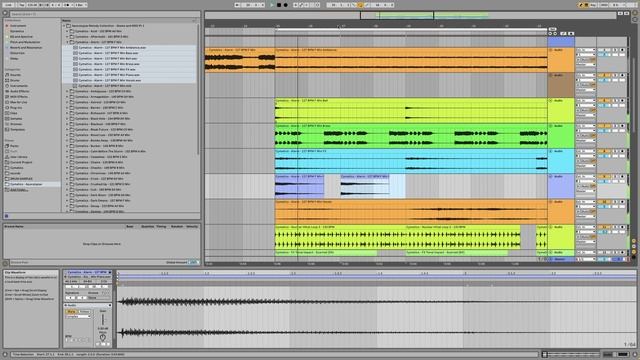Toggle the Warp button in clip view
640x360 pixels.
click(x=71, y=311)
